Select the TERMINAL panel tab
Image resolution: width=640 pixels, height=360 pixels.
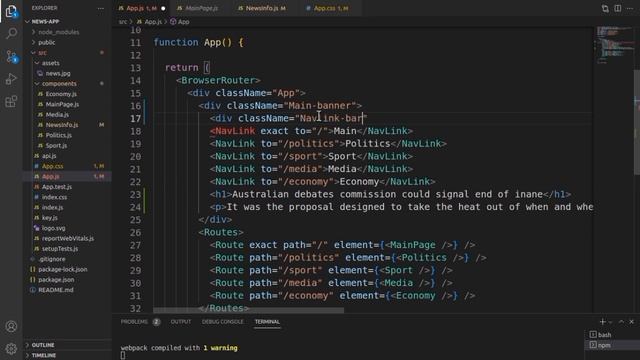tap(267, 322)
